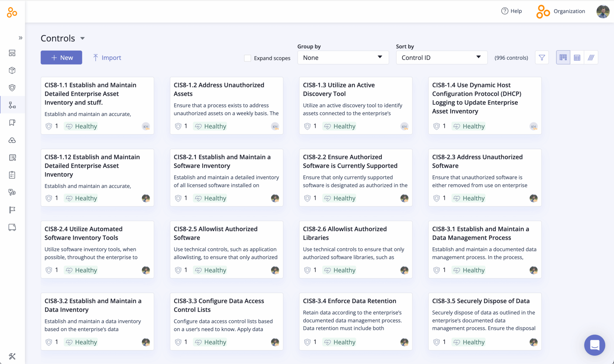Select the shield security icon in the sidebar
This screenshot has height=364, width=614.
(12, 87)
